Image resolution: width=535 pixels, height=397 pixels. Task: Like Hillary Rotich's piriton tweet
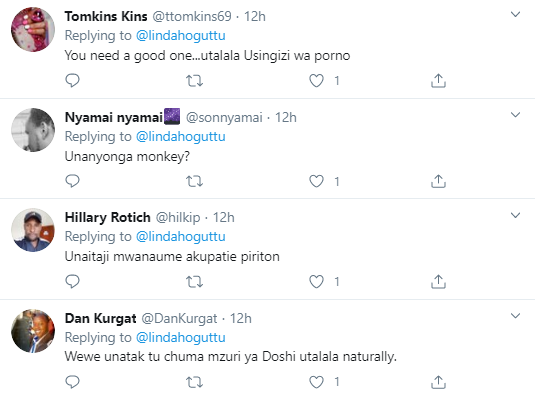pyautogui.click(x=316, y=282)
